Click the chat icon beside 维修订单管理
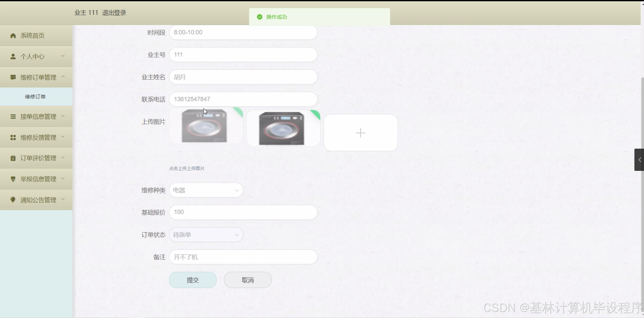This screenshot has width=644, height=318. pyautogui.click(x=13, y=77)
